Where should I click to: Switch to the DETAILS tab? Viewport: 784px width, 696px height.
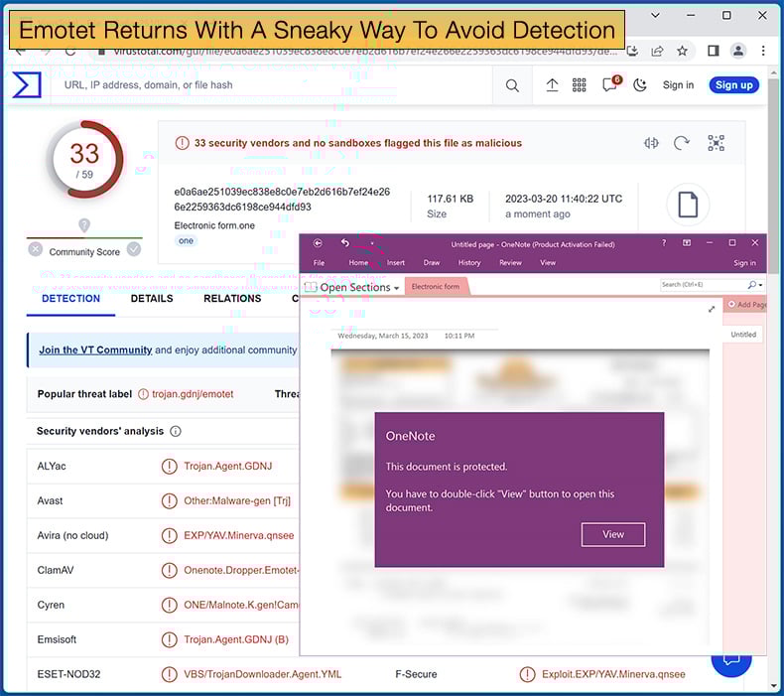[152, 299]
